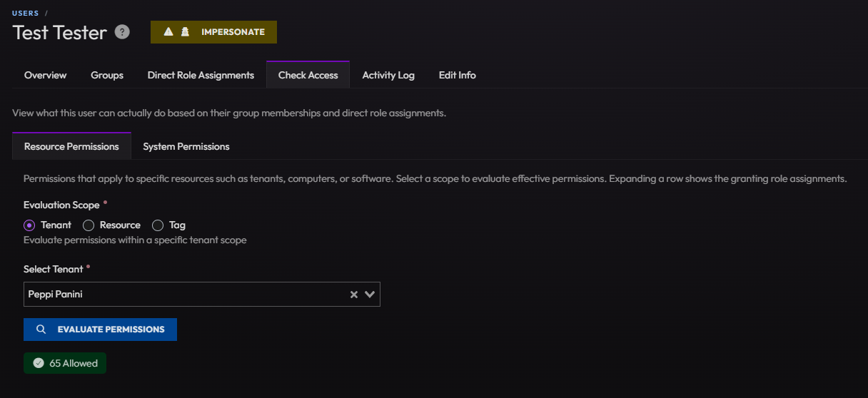868x398 pixels.
Task: Switch to the System Permissions sub-tab
Action: click(186, 146)
